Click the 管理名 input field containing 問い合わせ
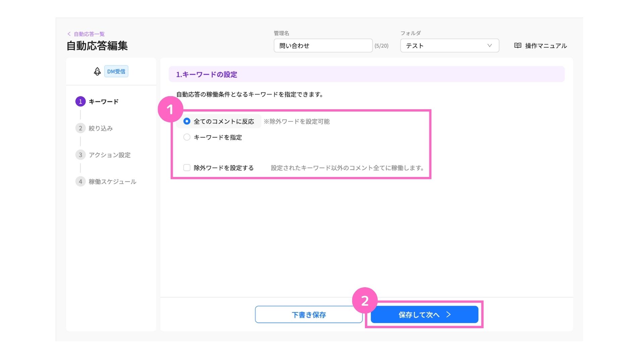This screenshot has width=644, height=362. [x=323, y=46]
